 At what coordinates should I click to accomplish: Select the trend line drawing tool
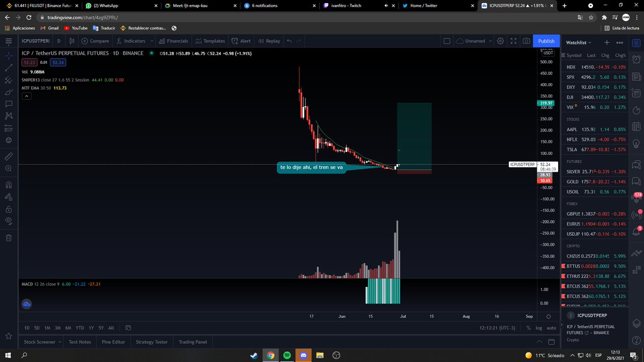(x=9, y=68)
